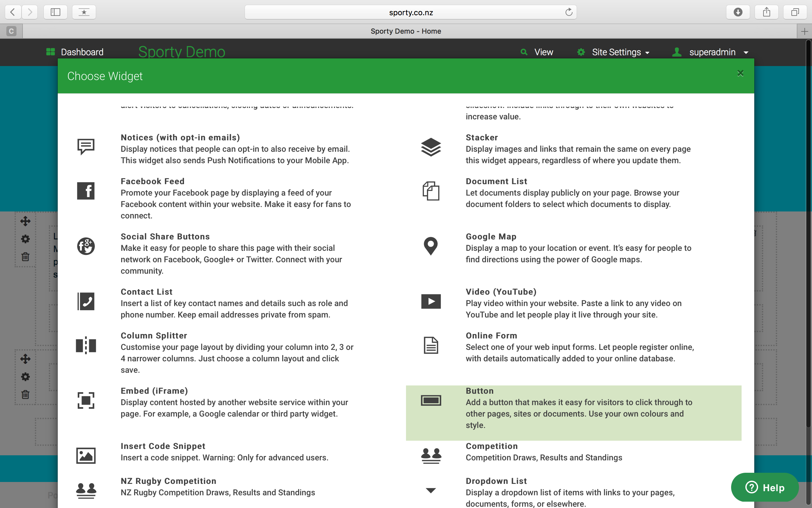
Task: Open Safari downloads button
Action: click(738, 12)
